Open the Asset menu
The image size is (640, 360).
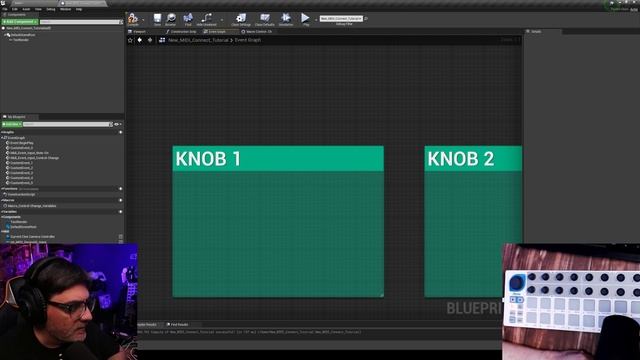(x=26, y=9)
